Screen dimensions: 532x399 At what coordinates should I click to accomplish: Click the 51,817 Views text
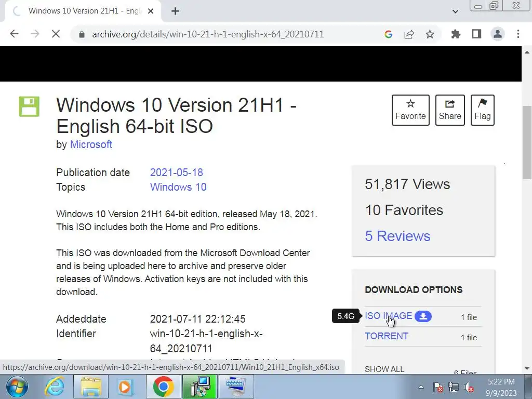(x=407, y=184)
